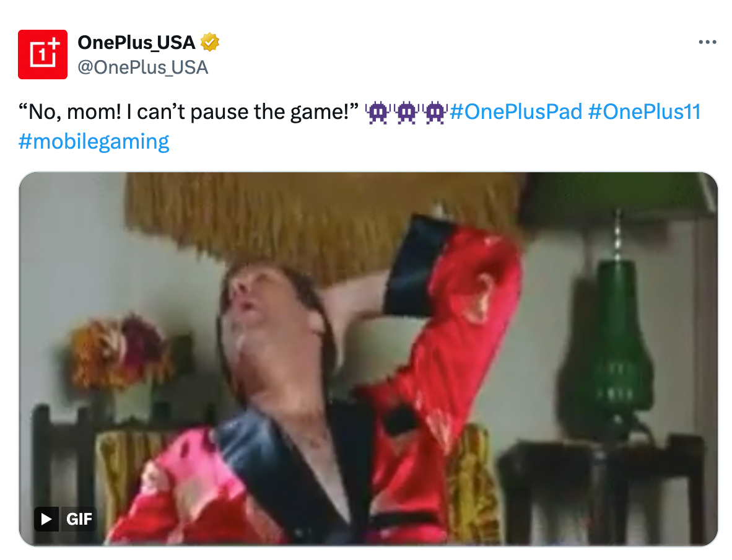Open the #OnePlus11 hashtag link
The width and height of the screenshot is (732, 560).
644,112
